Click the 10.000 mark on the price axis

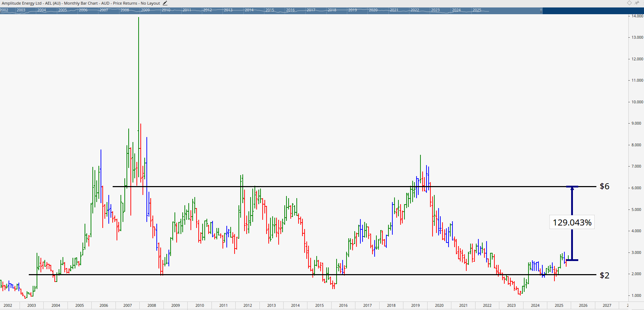click(x=637, y=102)
